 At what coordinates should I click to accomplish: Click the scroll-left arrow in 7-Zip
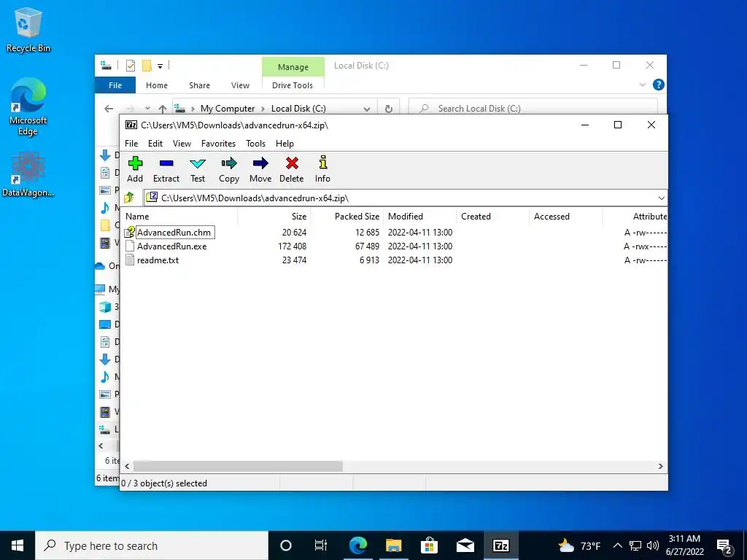click(x=127, y=466)
